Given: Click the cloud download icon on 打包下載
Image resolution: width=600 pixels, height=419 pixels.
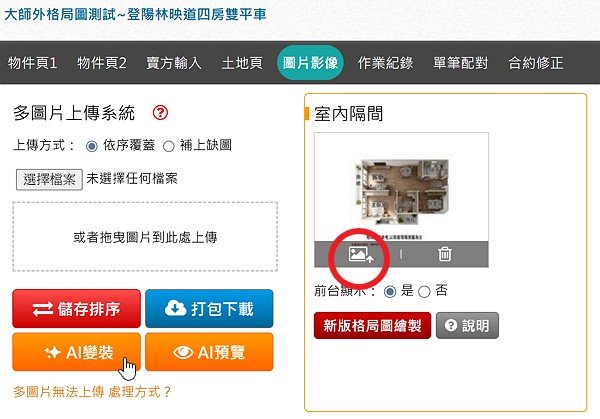Looking at the screenshot, I should pos(176,308).
